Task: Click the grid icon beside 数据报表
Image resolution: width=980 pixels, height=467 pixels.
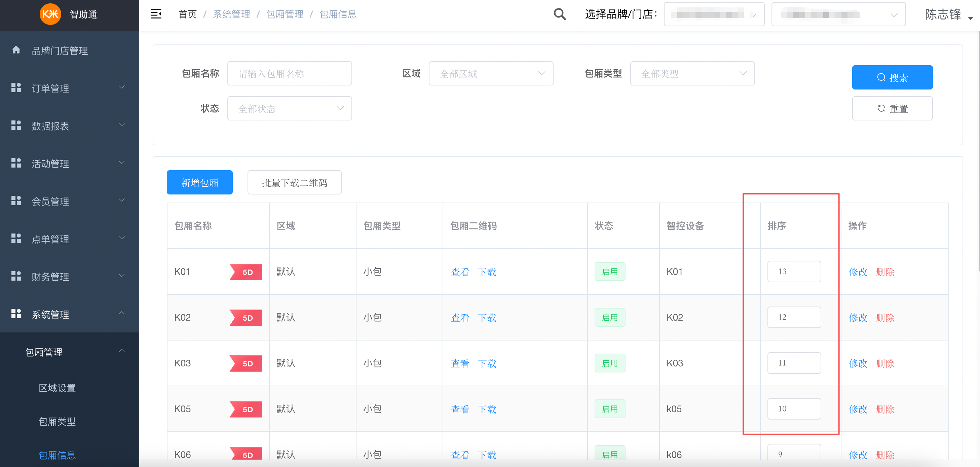Action: coord(16,125)
